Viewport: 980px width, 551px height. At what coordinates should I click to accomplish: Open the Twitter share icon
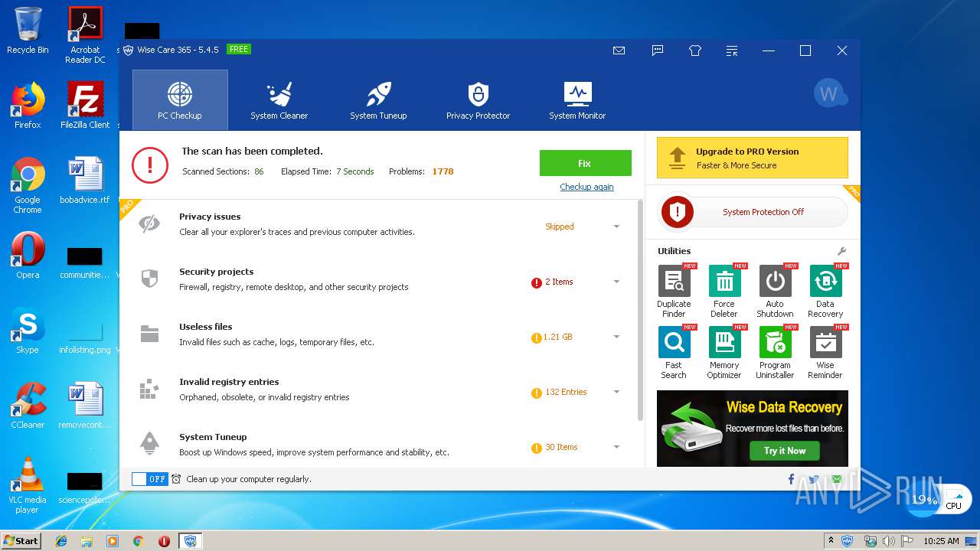pos(814,479)
